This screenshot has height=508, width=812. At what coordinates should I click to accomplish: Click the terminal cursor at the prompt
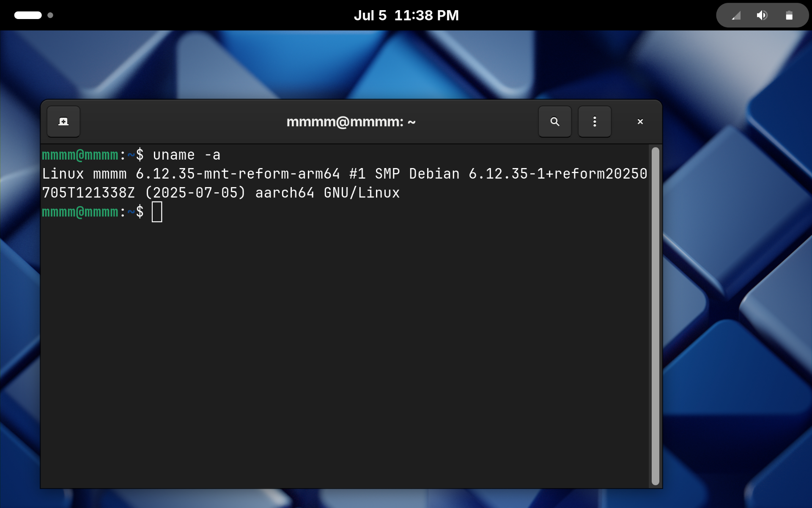pyautogui.click(x=157, y=212)
